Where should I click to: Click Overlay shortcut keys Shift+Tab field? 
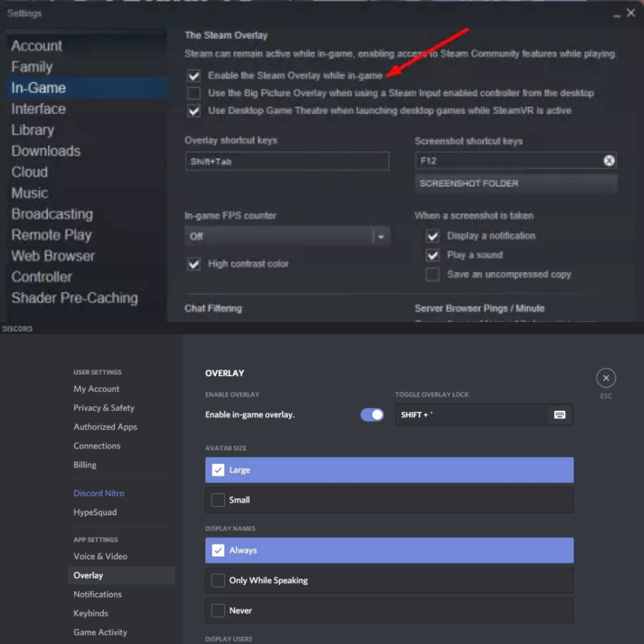tap(287, 161)
